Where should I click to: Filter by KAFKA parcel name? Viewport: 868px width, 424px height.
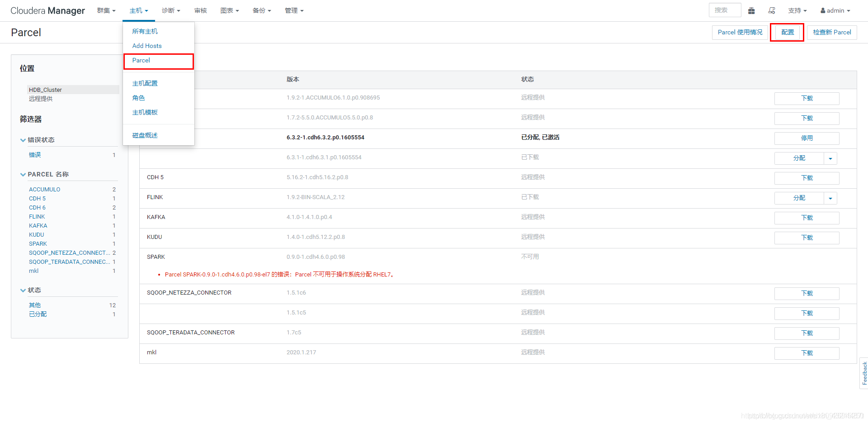coord(38,226)
